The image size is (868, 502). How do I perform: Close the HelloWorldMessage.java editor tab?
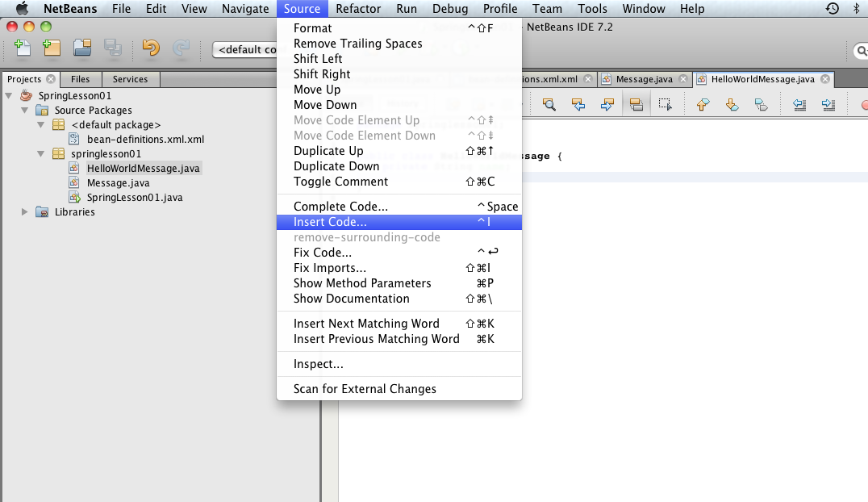(824, 79)
